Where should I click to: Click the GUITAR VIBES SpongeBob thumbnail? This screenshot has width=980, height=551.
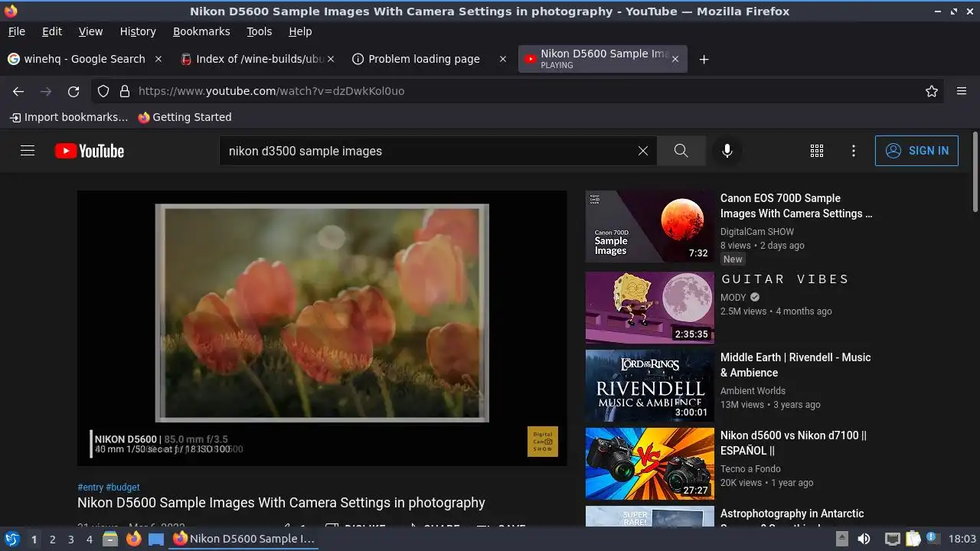(x=649, y=307)
